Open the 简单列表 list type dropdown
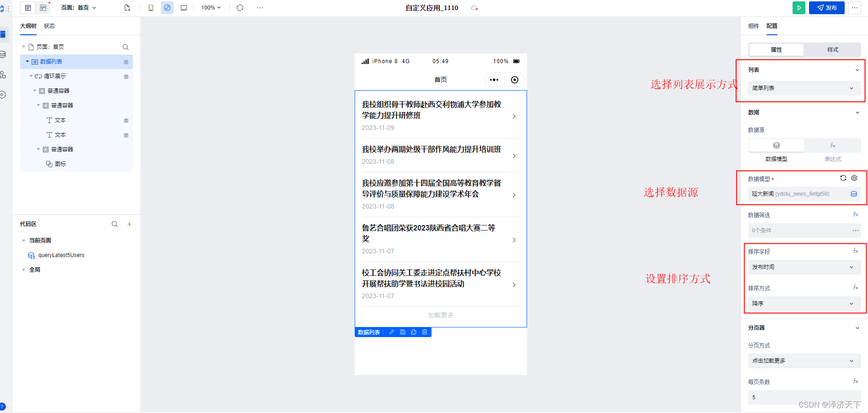 coord(804,88)
